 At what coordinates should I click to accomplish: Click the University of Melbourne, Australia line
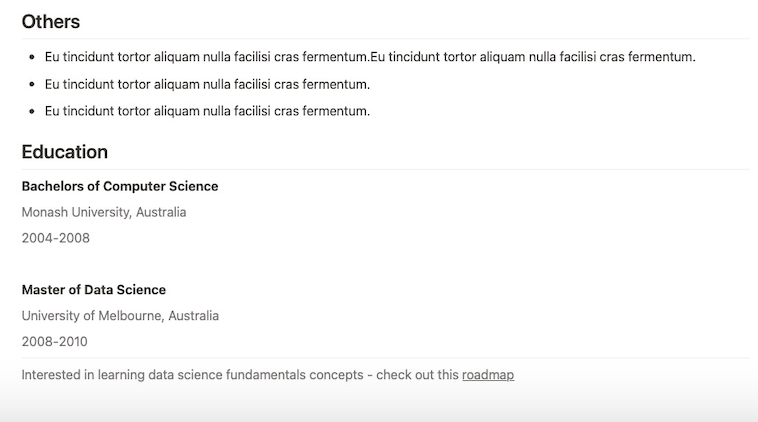[120, 316]
